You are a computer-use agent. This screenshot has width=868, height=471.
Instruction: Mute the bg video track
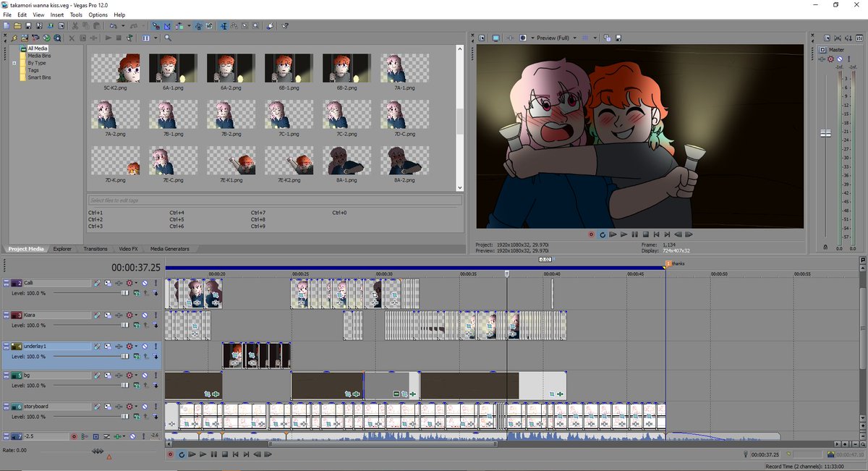point(145,375)
